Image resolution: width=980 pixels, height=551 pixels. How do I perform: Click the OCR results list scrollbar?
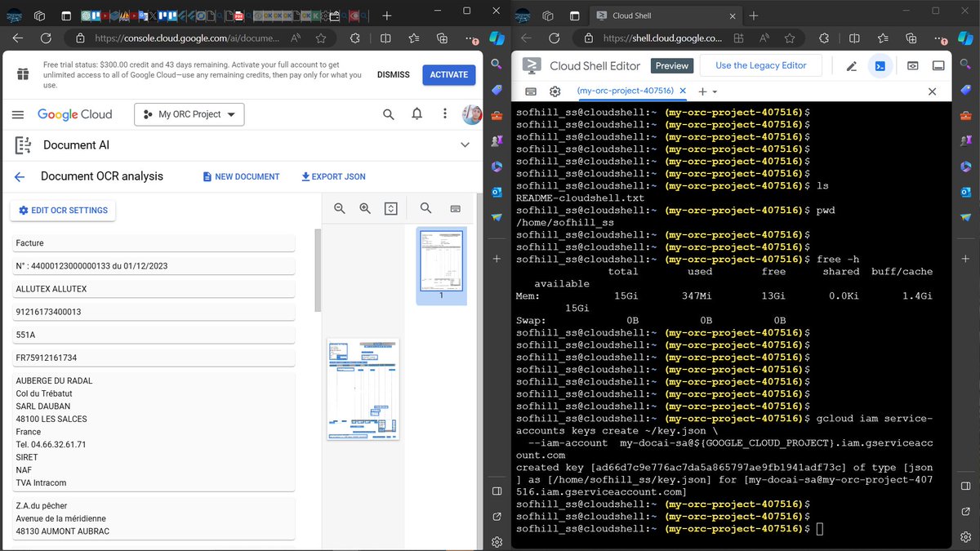coord(318,270)
